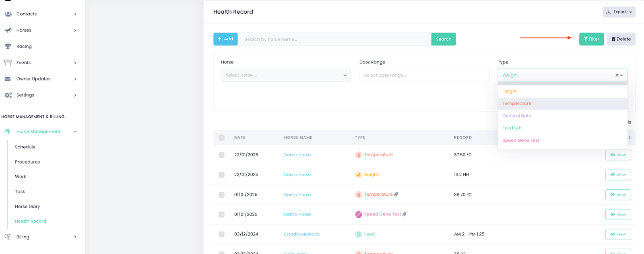Open the Export dropdown menu

[x=619, y=12]
